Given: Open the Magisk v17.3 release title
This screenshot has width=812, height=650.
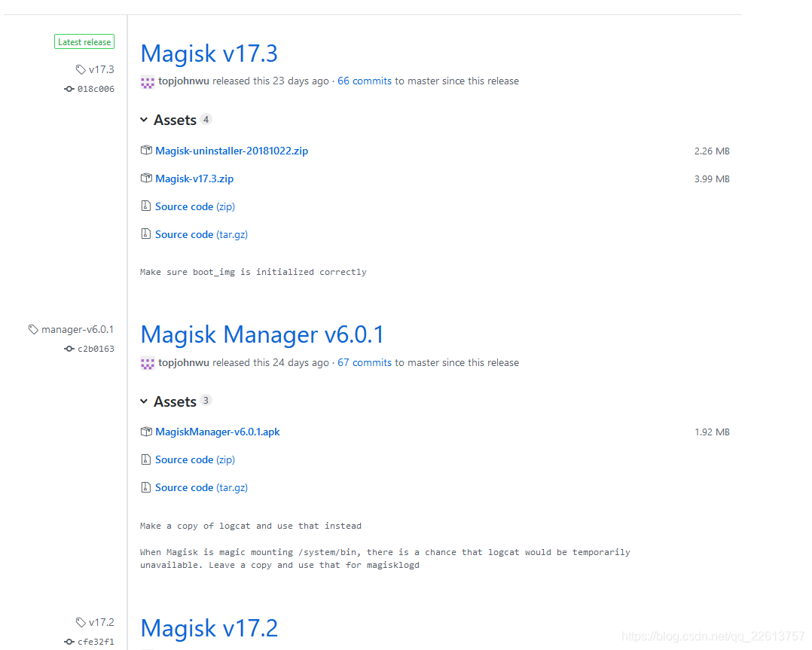Looking at the screenshot, I should coord(209,54).
